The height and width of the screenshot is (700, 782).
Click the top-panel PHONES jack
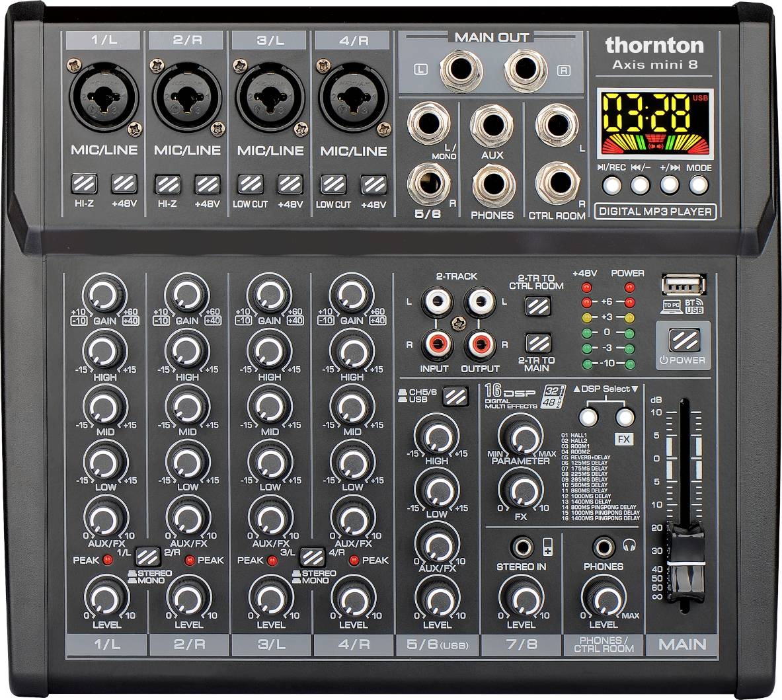(492, 185)
